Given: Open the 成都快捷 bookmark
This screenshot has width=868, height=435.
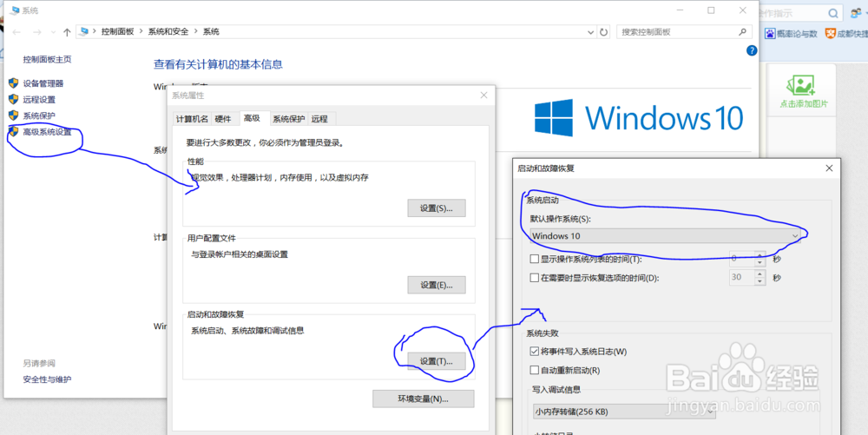Looking at the screenshot, I should coord(846,34).
